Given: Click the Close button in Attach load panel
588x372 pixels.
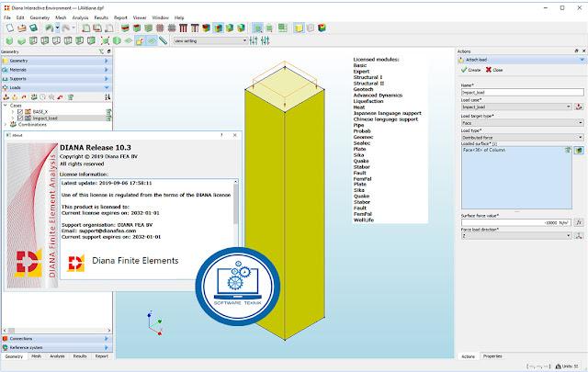Looking at the screenshot, I should click(494, 70).
